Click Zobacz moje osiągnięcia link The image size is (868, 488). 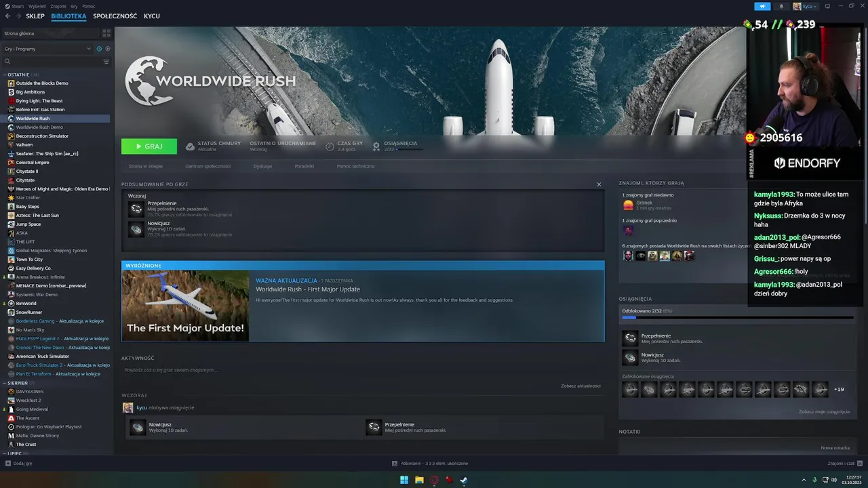tap(824, 411)
